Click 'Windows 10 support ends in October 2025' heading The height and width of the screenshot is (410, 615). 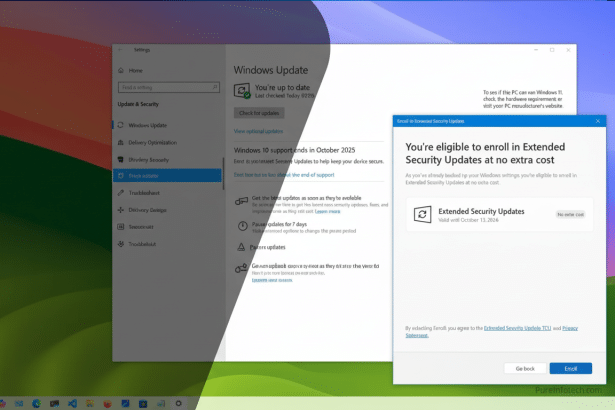pos(295,150)
